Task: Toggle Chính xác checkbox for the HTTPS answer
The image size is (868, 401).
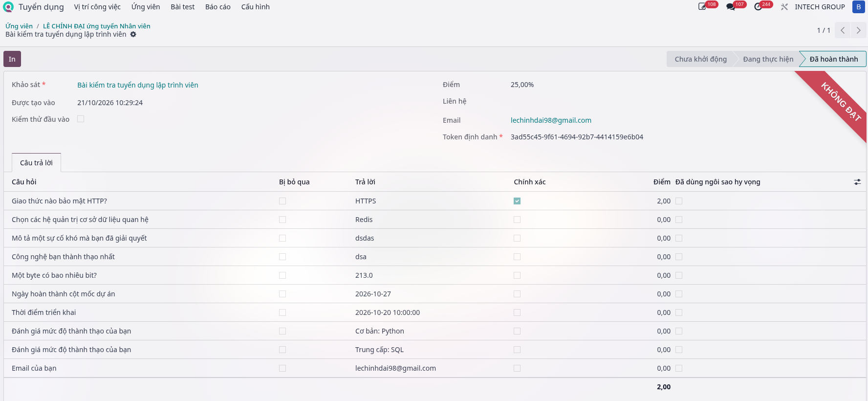Action: click(517, 201)
